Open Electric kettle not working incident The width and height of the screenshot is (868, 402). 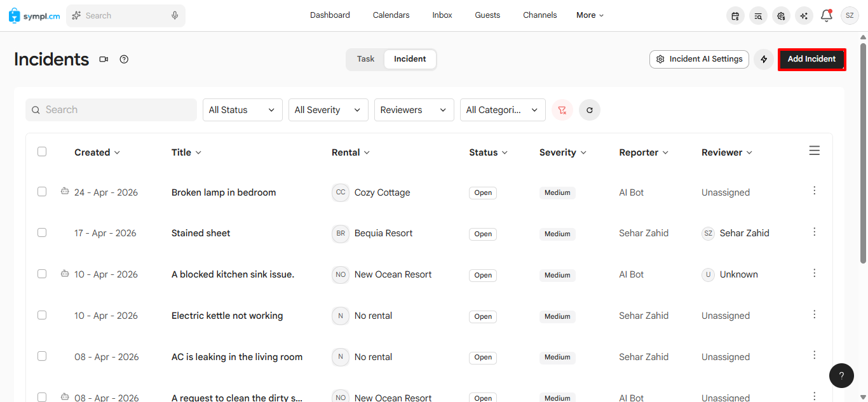click(x=227, y=316)
